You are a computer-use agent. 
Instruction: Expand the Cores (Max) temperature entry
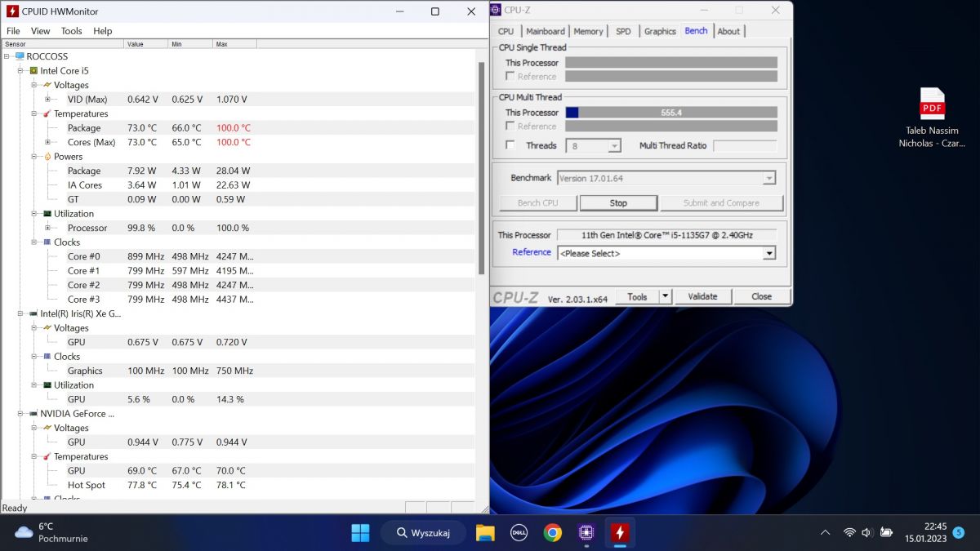48,142
